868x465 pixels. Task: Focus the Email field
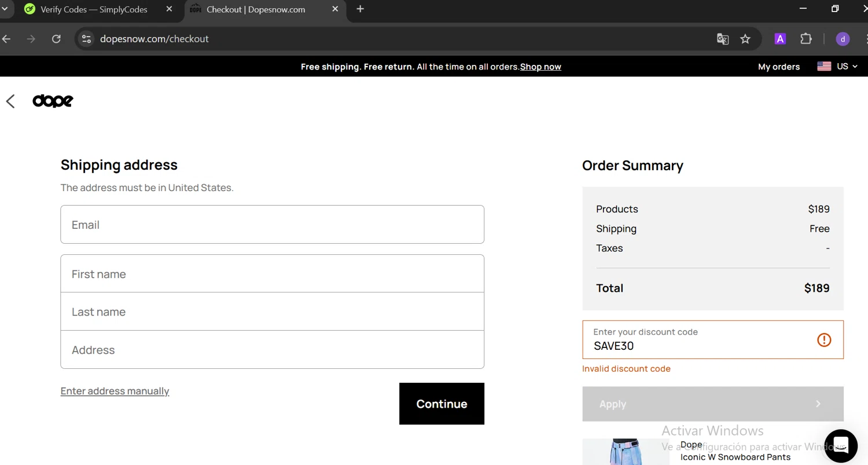[x=272, y=224]
